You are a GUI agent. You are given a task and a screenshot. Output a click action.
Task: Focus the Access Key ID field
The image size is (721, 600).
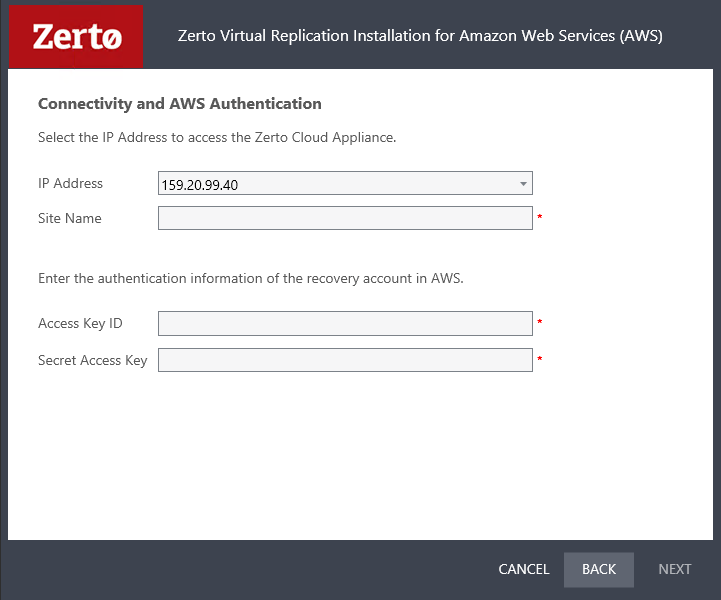[345, 323]
